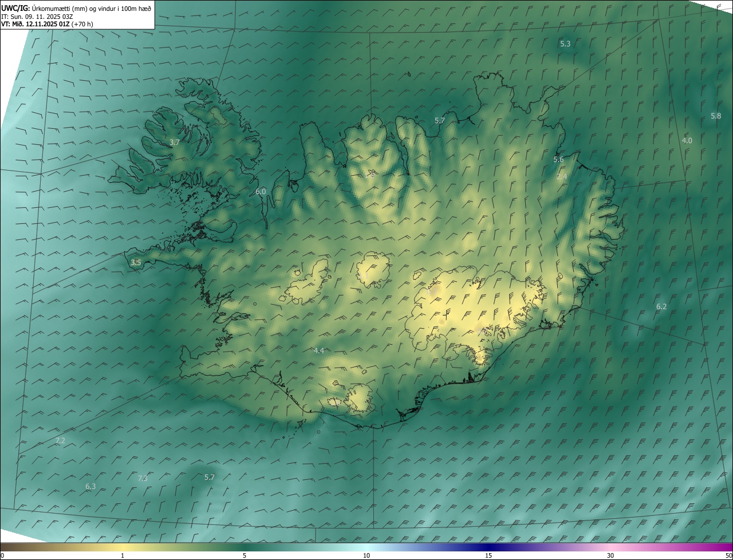Click the 50 tick label on colour scale
733x560 pixels.
click(728, 555)
